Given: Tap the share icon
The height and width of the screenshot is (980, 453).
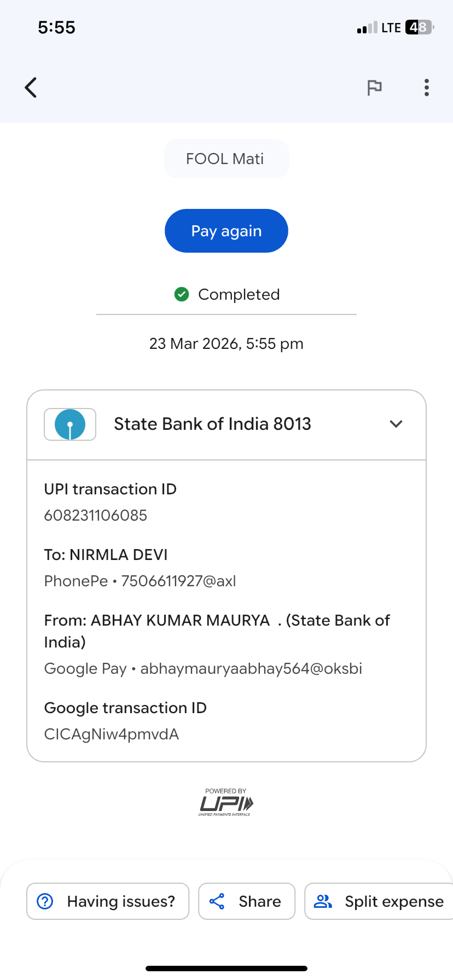Looking at the screenshot, I should coord(217,901).
